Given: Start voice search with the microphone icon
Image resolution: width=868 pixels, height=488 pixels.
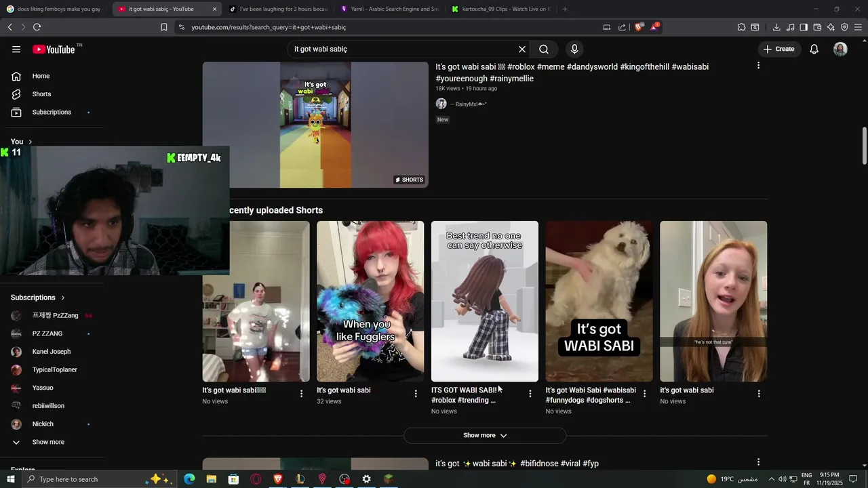Looking at the screenshot, I should point(574,49).
